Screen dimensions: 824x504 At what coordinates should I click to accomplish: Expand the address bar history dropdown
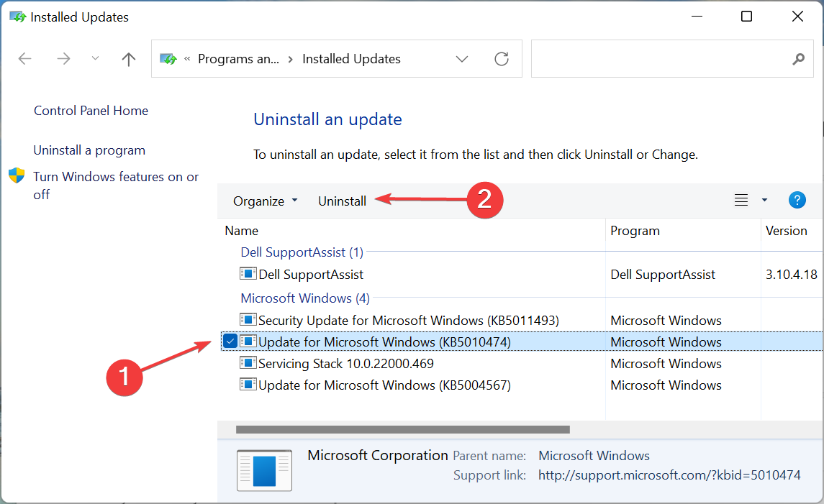tap(462, 59)
